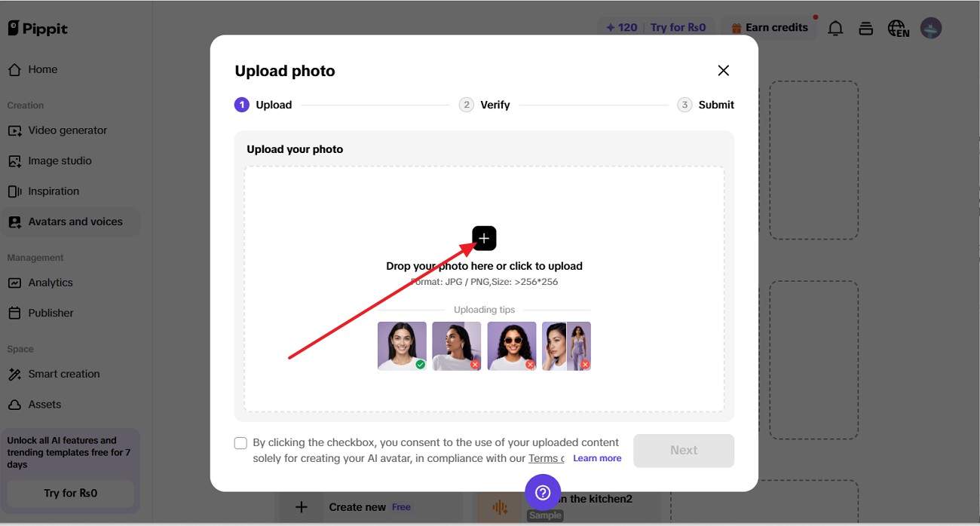Click the Assets cloud icon

pos(14,405)
